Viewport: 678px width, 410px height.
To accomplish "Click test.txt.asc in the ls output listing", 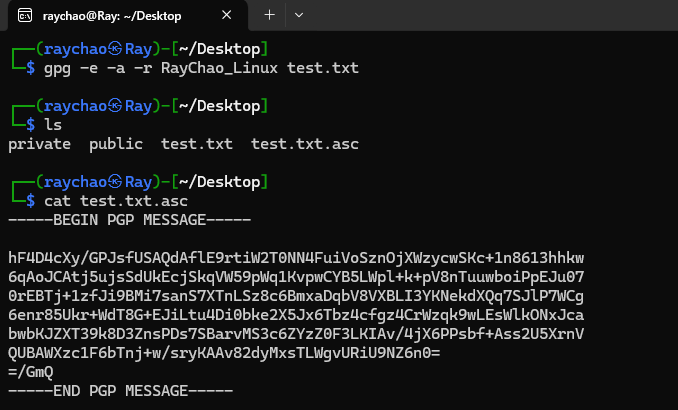I will click(305, 144).
